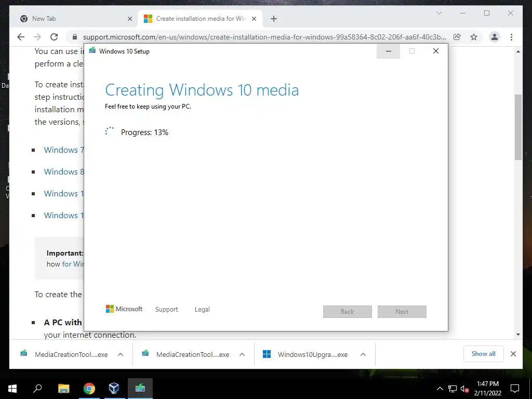Click the address bar URL
The image size is (532, 399).
click(x=264, y=37)
